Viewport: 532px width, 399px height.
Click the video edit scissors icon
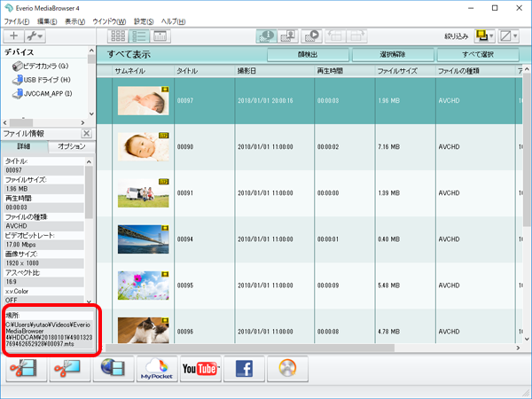[x=26, y=369]
